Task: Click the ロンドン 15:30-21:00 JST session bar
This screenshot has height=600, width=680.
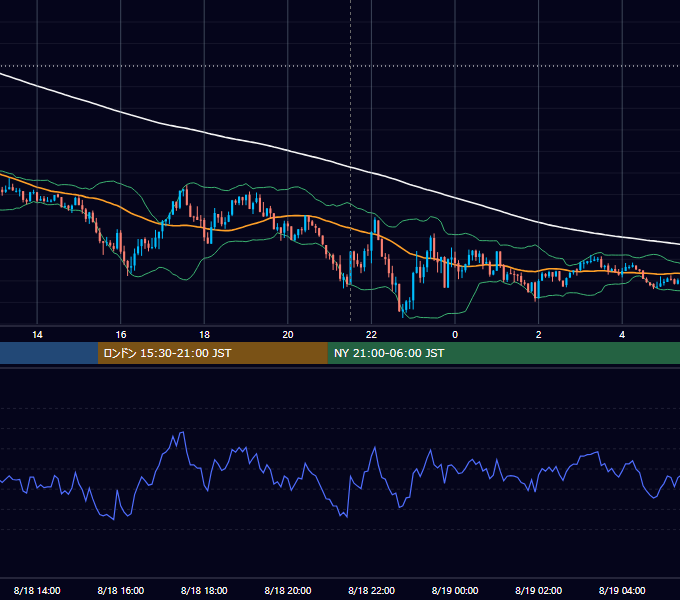Action: [x=212, y=353]
